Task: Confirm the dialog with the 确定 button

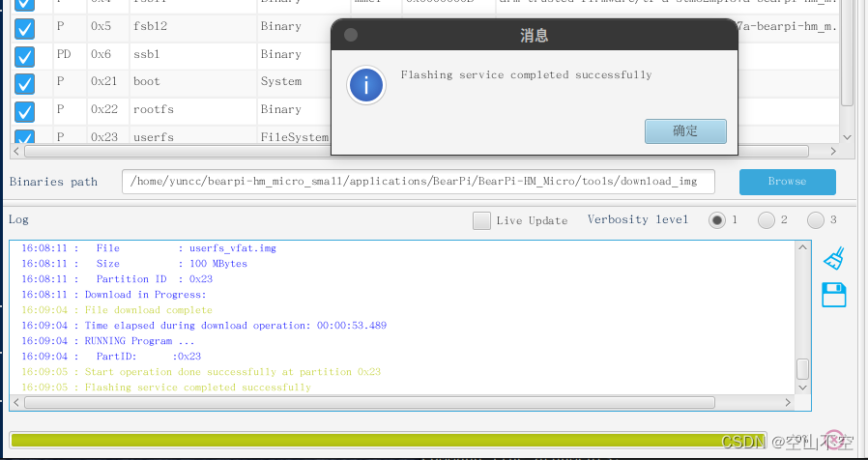Action: click(685, 131)
